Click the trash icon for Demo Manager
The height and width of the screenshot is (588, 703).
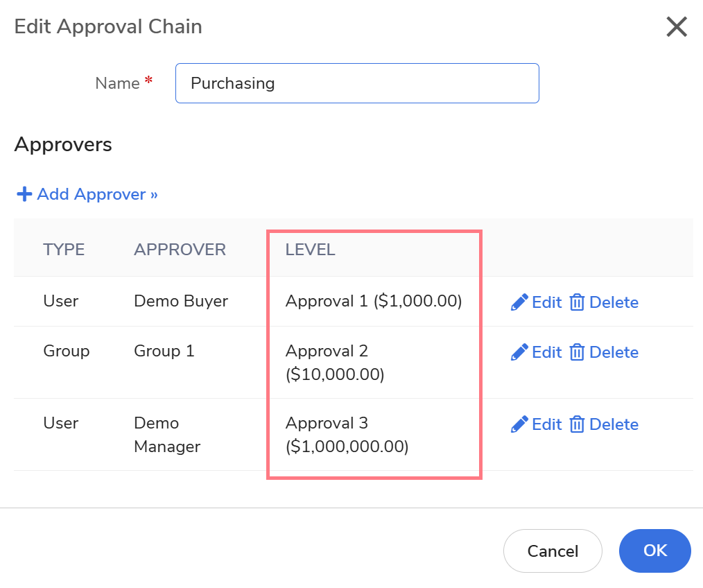tap(577, 424)
